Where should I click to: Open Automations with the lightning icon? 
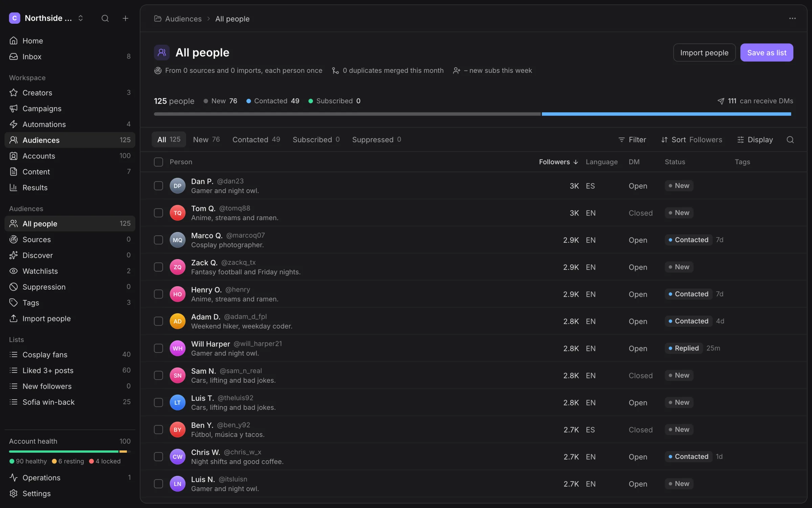click(70, 124)
